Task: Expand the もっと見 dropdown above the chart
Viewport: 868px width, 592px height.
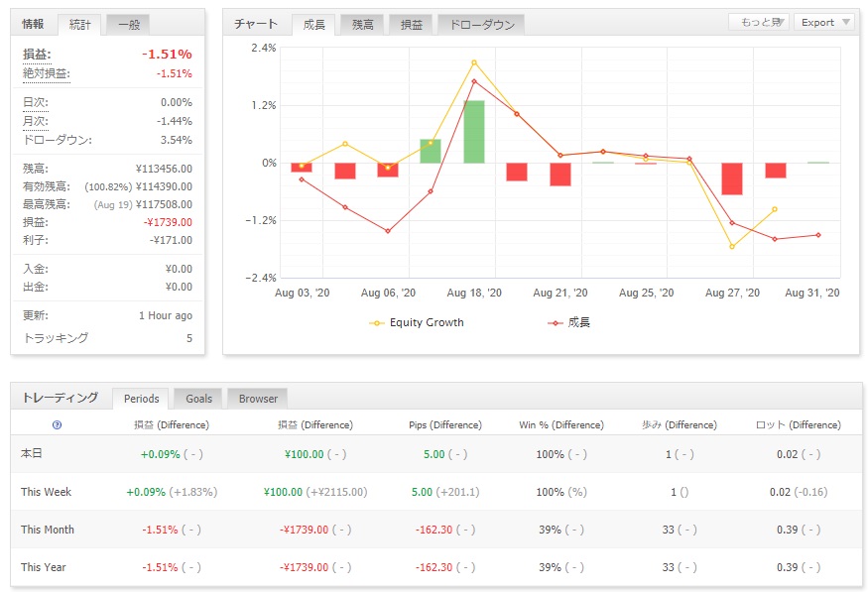Action: 759,23
